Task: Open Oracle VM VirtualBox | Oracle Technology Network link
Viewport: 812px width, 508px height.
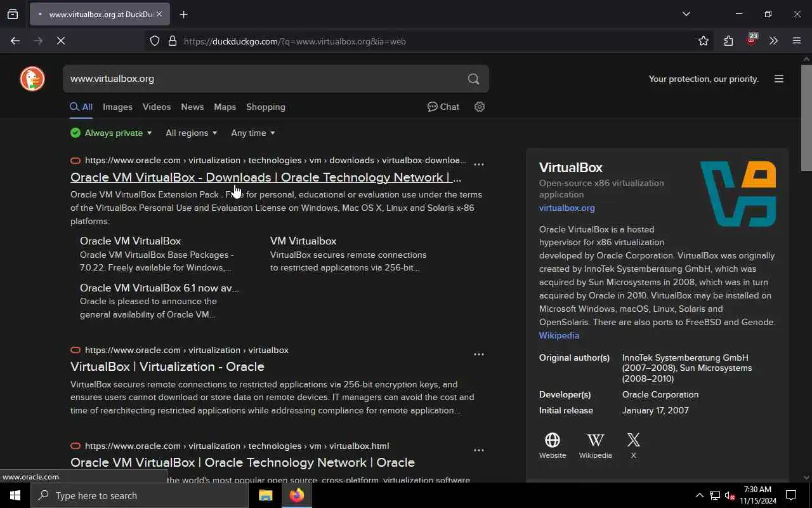Action: tap(242, 462)
